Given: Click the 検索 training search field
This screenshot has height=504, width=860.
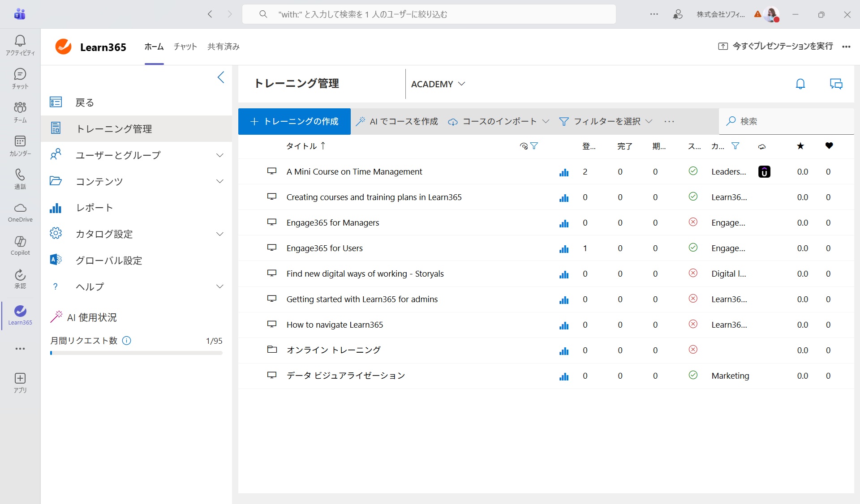Looking at the screenshot, I should coord(787,121).
